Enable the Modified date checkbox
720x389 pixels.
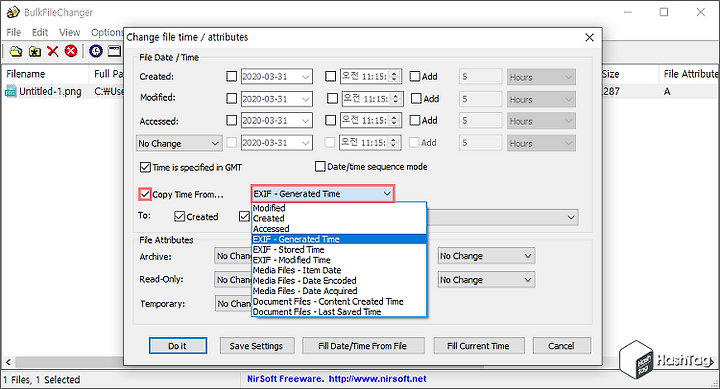(x=232, y=98)
